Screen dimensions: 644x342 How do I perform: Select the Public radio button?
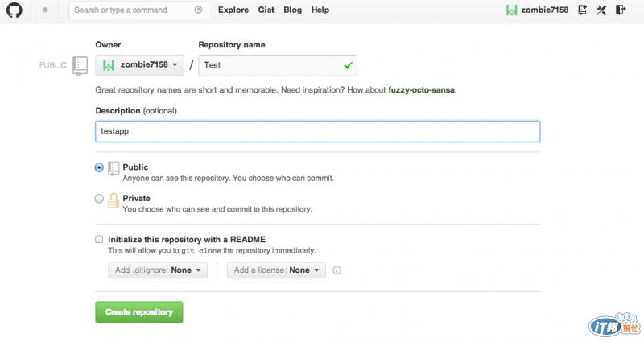pyautogui.click(x=99, y=167)
